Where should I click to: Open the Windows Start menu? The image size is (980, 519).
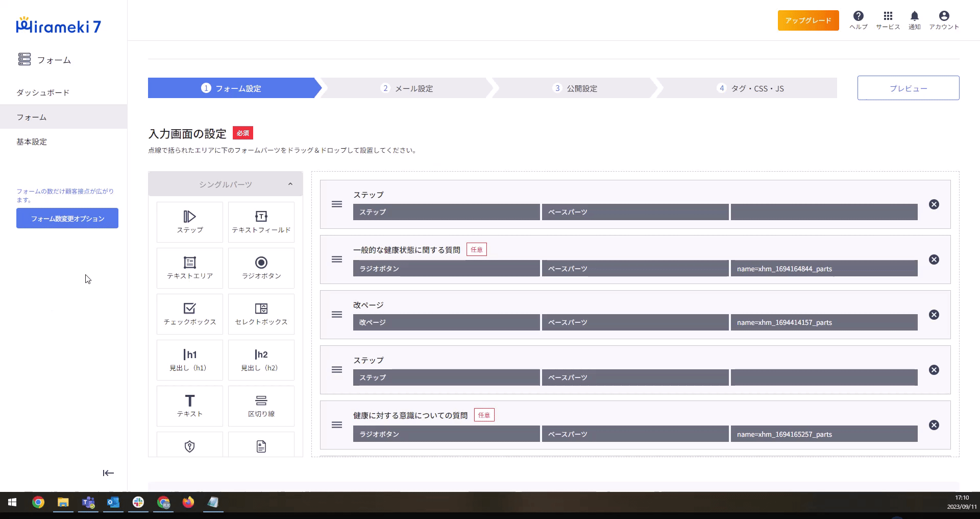[12, 503]
